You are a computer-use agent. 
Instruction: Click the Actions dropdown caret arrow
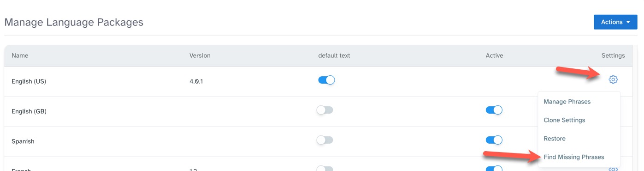628,22
